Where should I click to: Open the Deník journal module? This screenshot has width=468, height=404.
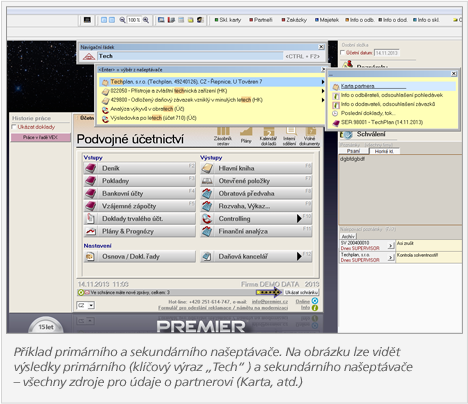click(140, 168)
